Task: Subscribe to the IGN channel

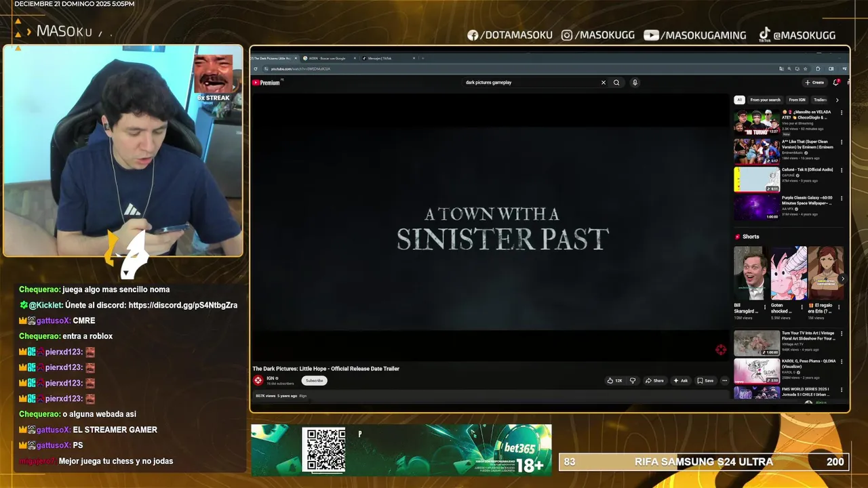Action: click(x=314, y=381)
